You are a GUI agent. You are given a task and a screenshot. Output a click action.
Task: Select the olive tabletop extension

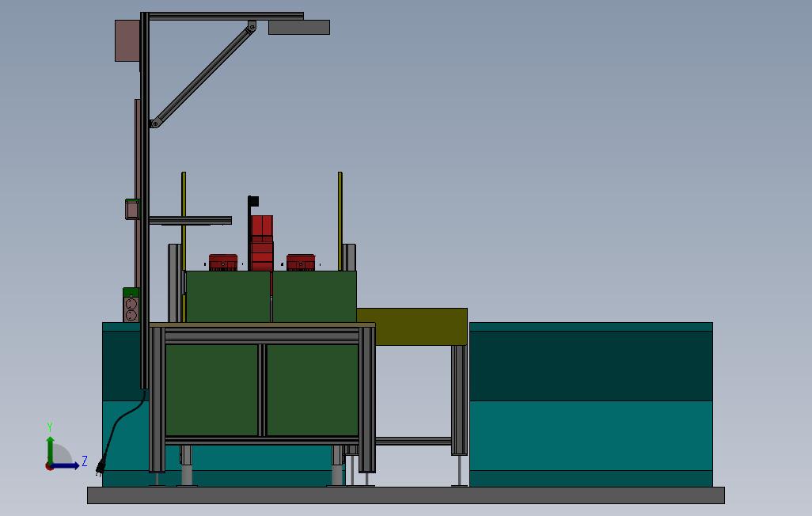(x=412, y=326)
